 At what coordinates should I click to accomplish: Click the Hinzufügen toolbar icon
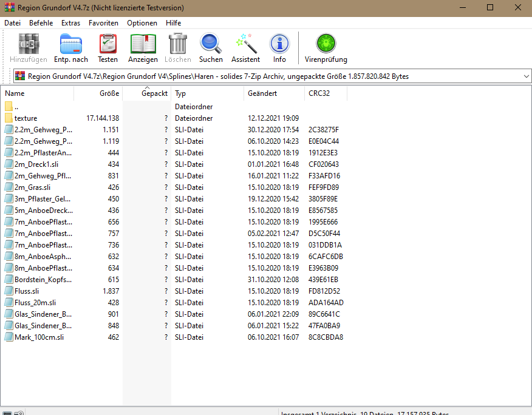(x=29, y=44)
